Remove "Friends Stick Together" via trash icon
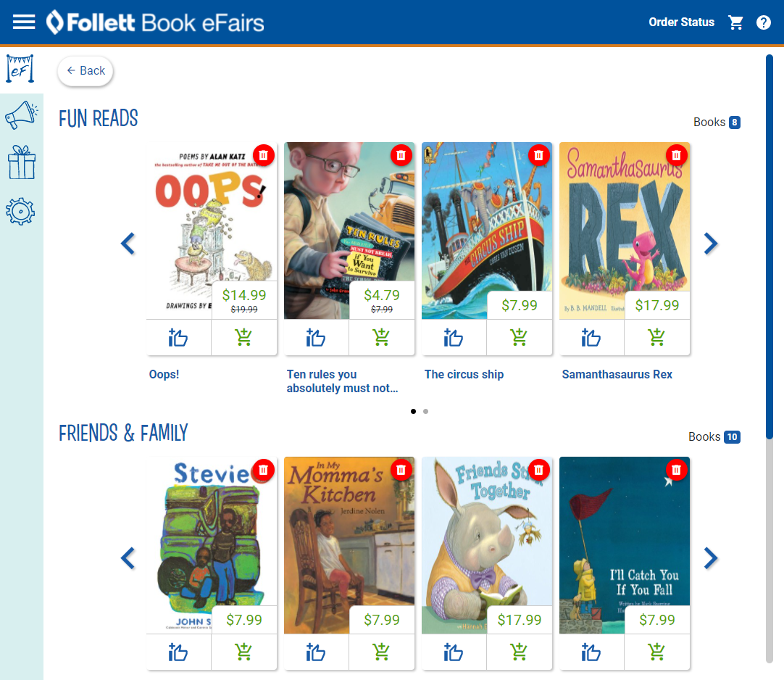The width and height of the screenshot is (784, 680). (539, 470)
